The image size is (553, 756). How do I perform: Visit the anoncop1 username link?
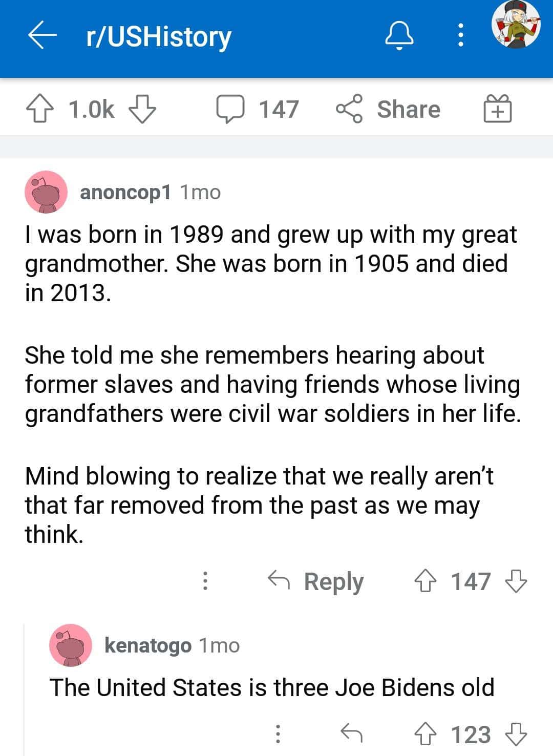click(125, 192)
